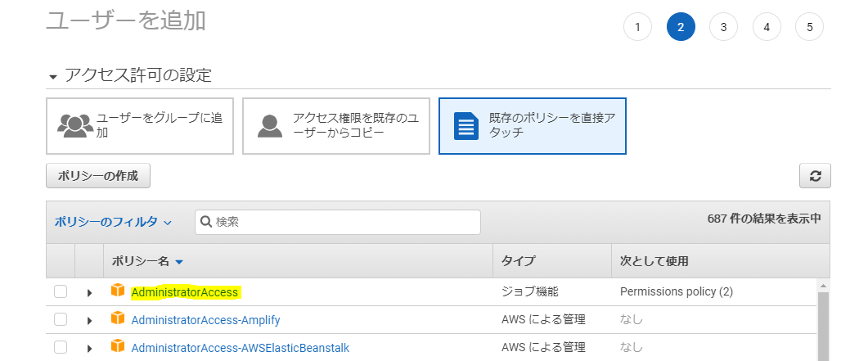Open the ポリシーのフィルタ dropdown

pyautogui.click(x=113, y=222)
